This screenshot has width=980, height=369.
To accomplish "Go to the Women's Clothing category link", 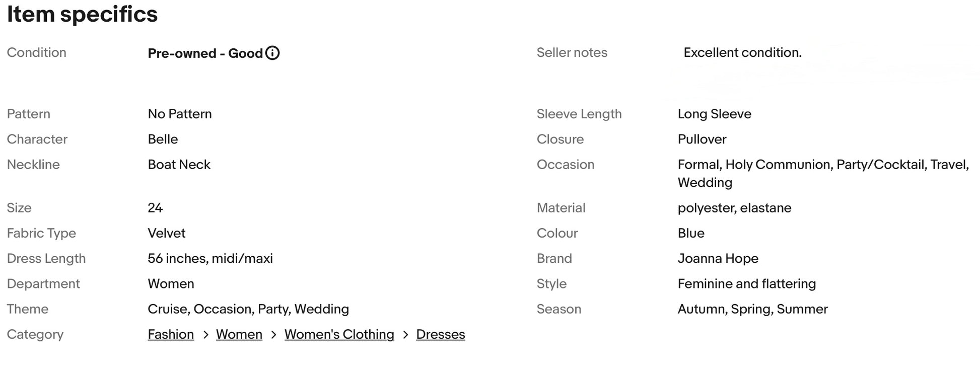I will [339, 334].
